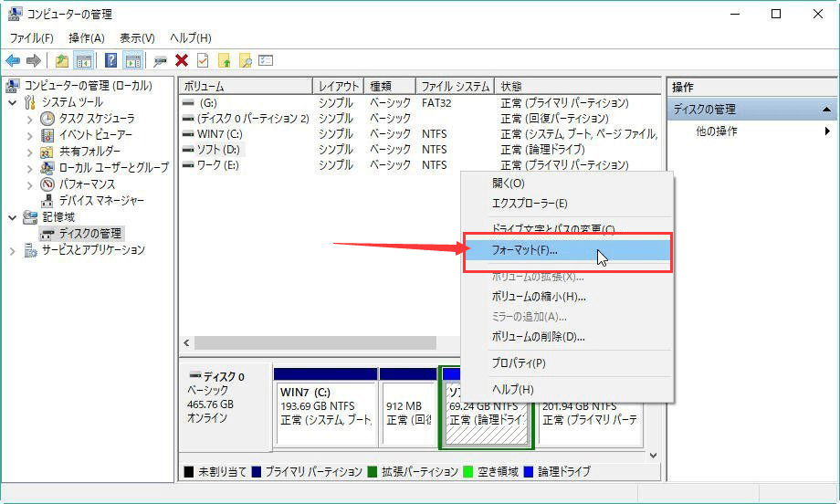The height and width of the screenshot is (504, 840).
Task: Sort by the ボリューム column header
Action: coord(246,86)
